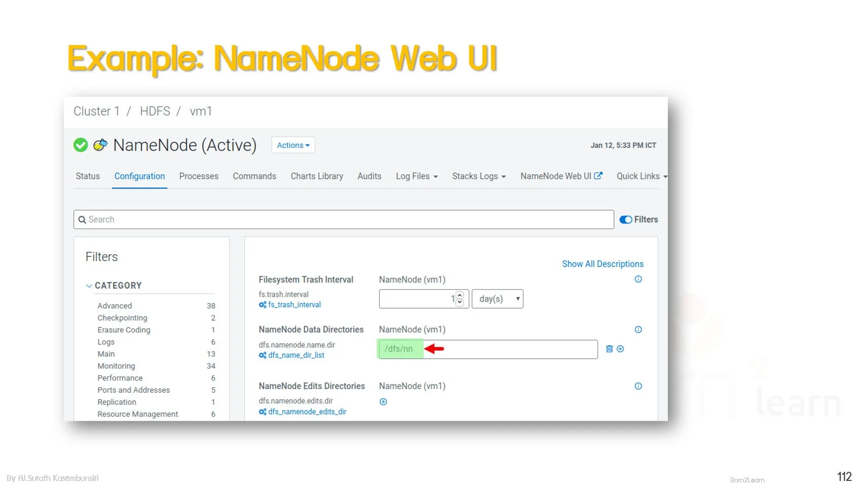
Task: Open the dfs_namenode_edits_dir link
Action: coord(307,412)
